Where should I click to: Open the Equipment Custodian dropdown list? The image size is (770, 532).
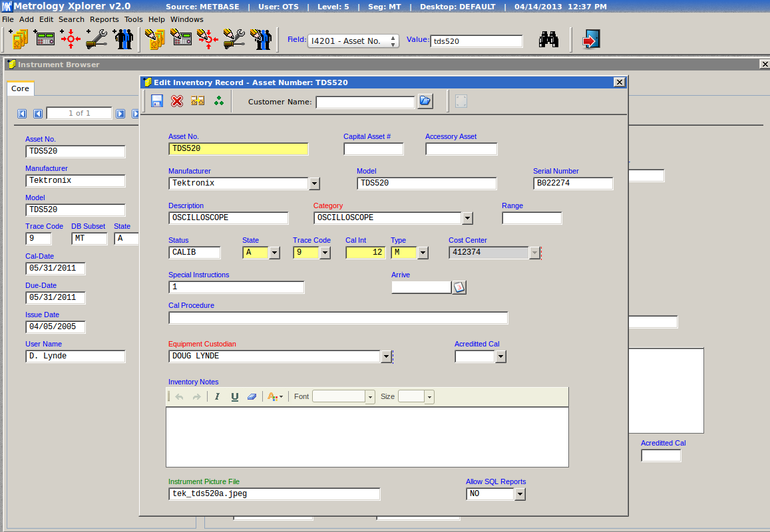385,356
